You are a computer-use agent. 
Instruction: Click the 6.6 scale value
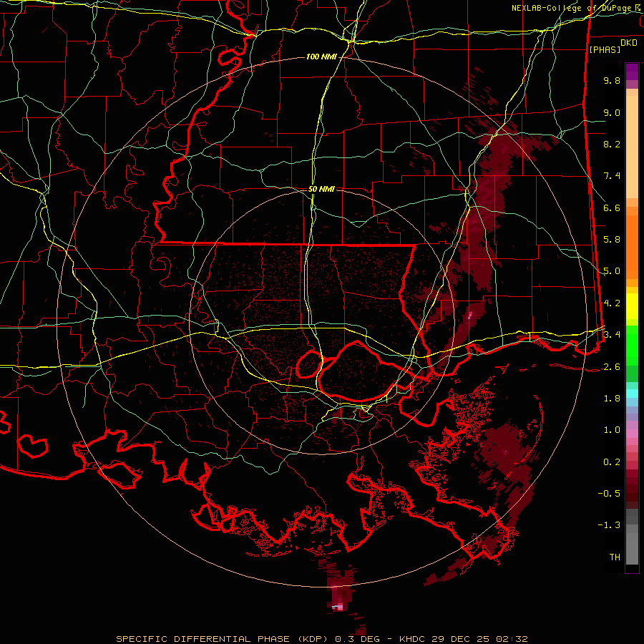point(612,208)
